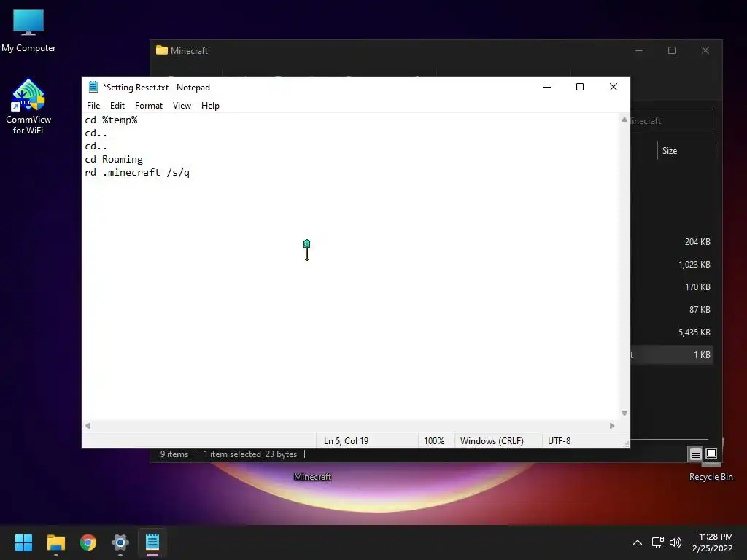Switch Explorer to details view icon
This screenshot has height=560, width=747.
coord(695,454)
